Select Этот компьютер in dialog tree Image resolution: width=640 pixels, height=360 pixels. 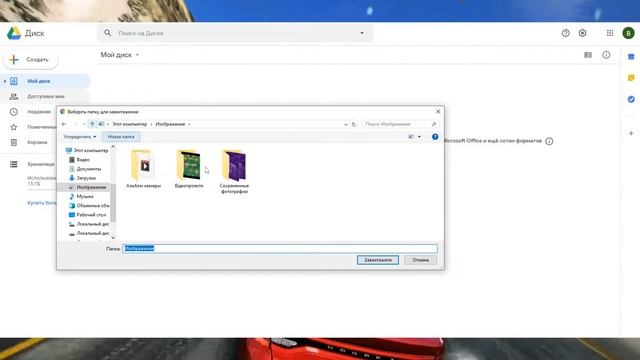87,151
